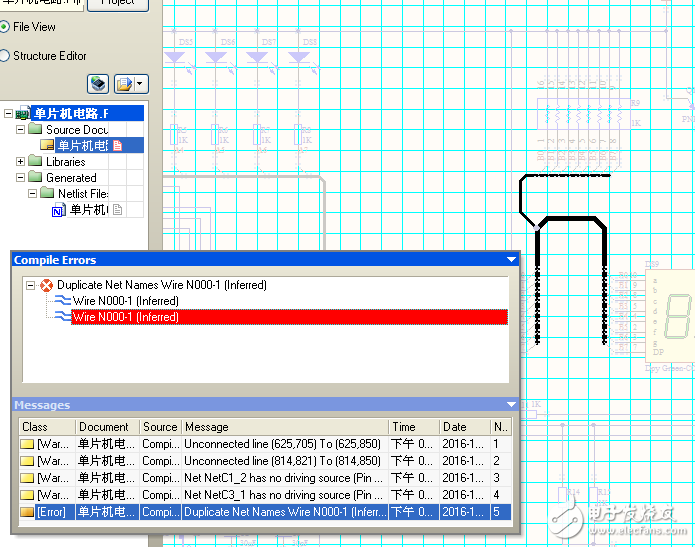Image resolution: width=695 pixels, height=547 pixels.
Task: Click the netlist file icon in tree
Action: point(58,210)
